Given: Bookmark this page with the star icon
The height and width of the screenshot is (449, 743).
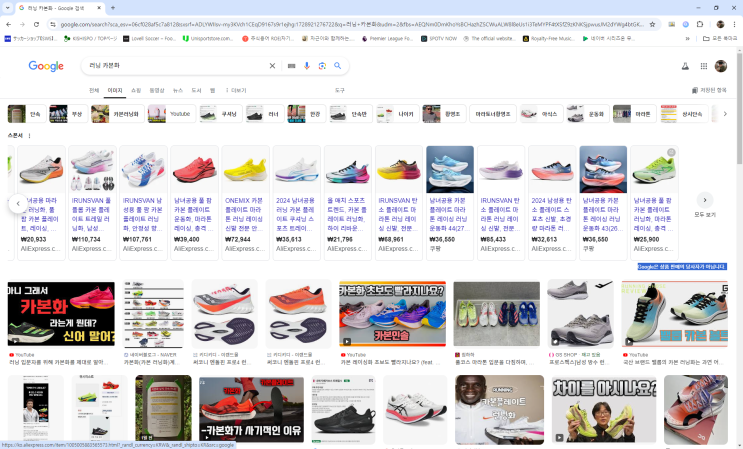Looking at the screenshot, I should 652,24.
